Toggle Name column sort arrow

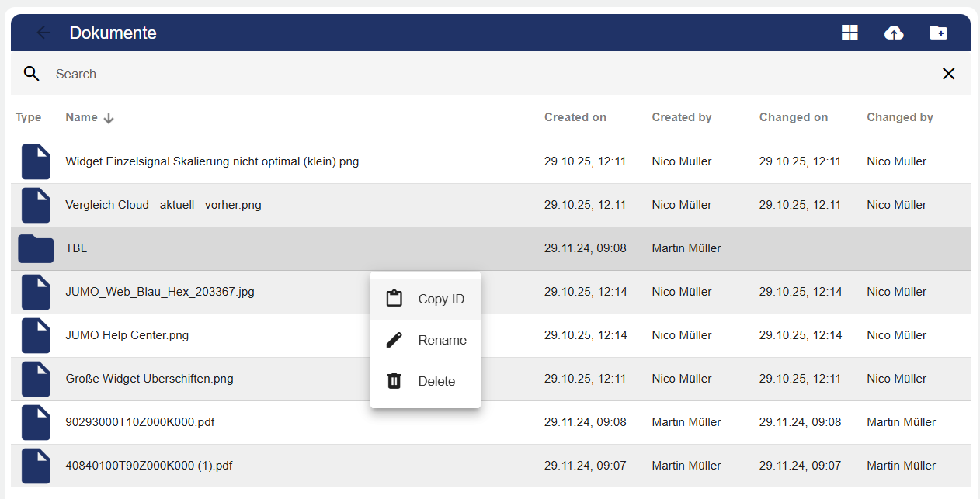pyautogui.click(x=109, y=118)
